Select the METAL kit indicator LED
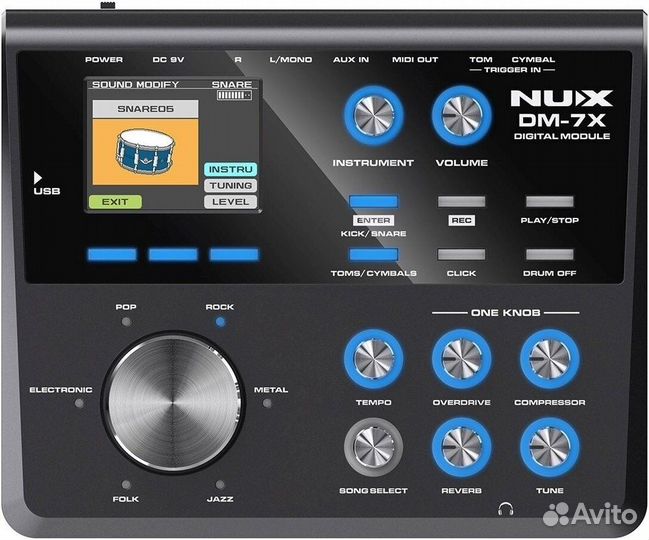 tap(267, 403)
